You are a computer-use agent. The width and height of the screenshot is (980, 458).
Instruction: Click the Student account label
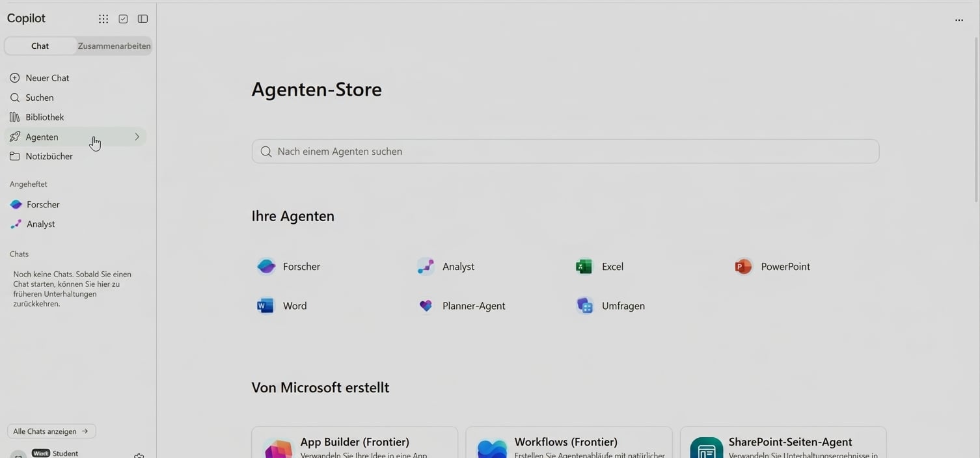[65, 453]
